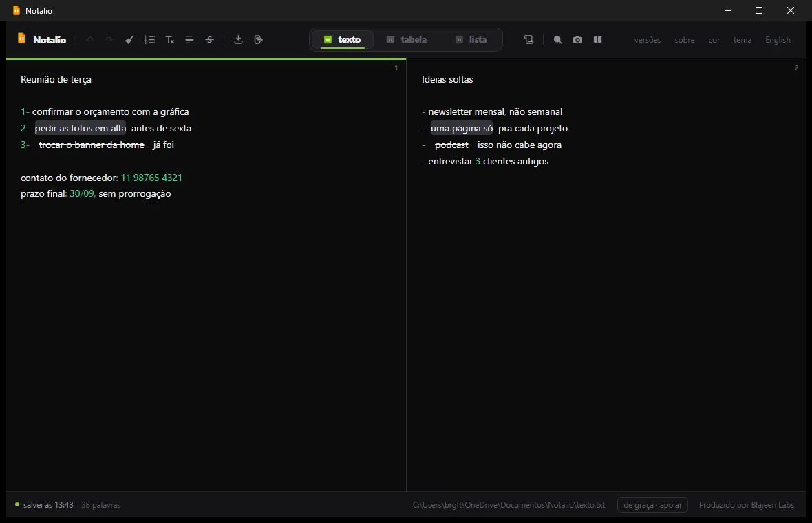Image resolution: width=812 pixels, height=523 pixels.
Task: Clear text formatting with the Tx icon
Action: tap(170, 40)
